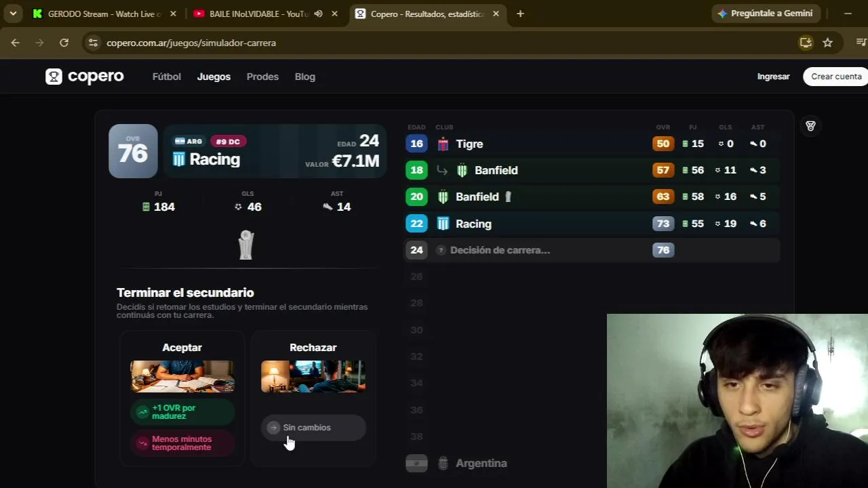Viewport: 868px width, 488px height.
Task: Click the OVR 50 badge for Tigre
Action: tap(663, 144)
